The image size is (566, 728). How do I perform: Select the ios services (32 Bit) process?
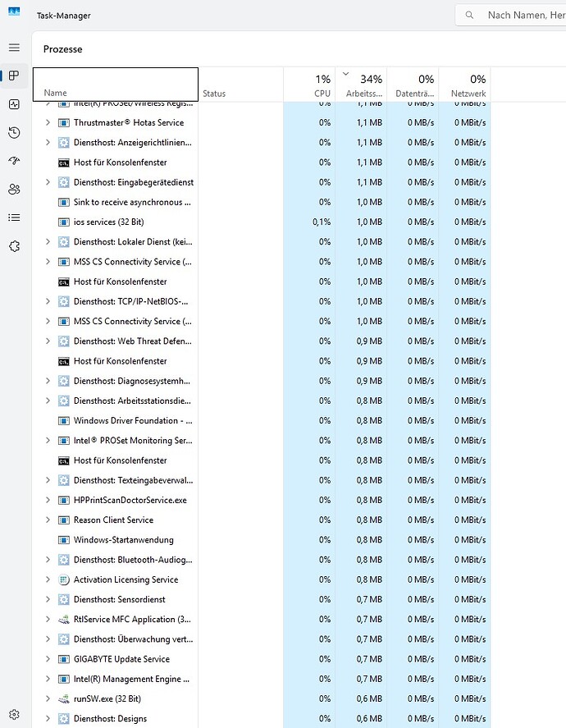click(108, 222)
